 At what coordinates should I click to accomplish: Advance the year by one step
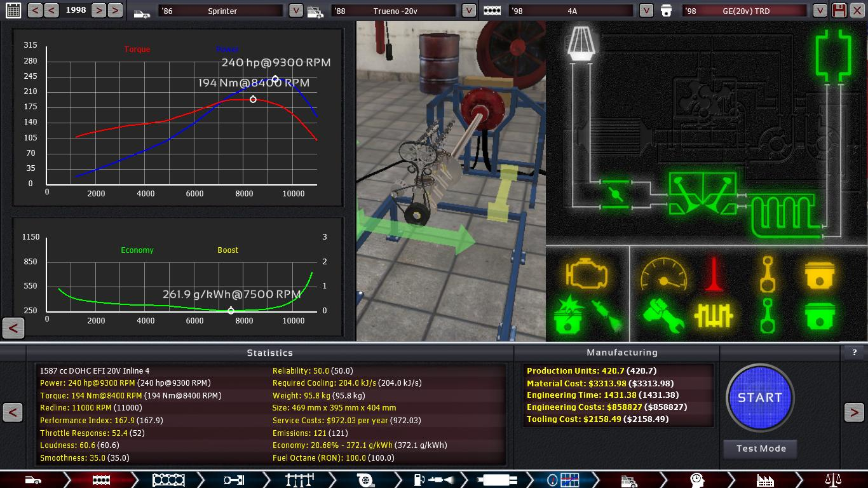[98, 11]
